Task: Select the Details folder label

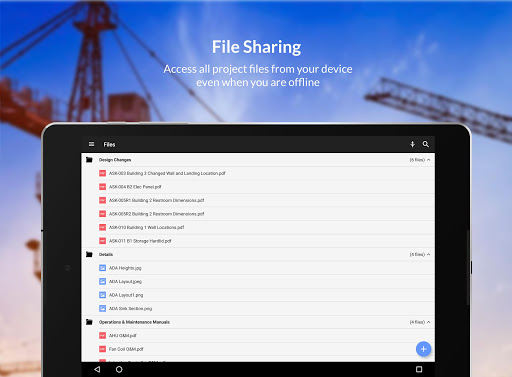Action: point(106,255)
